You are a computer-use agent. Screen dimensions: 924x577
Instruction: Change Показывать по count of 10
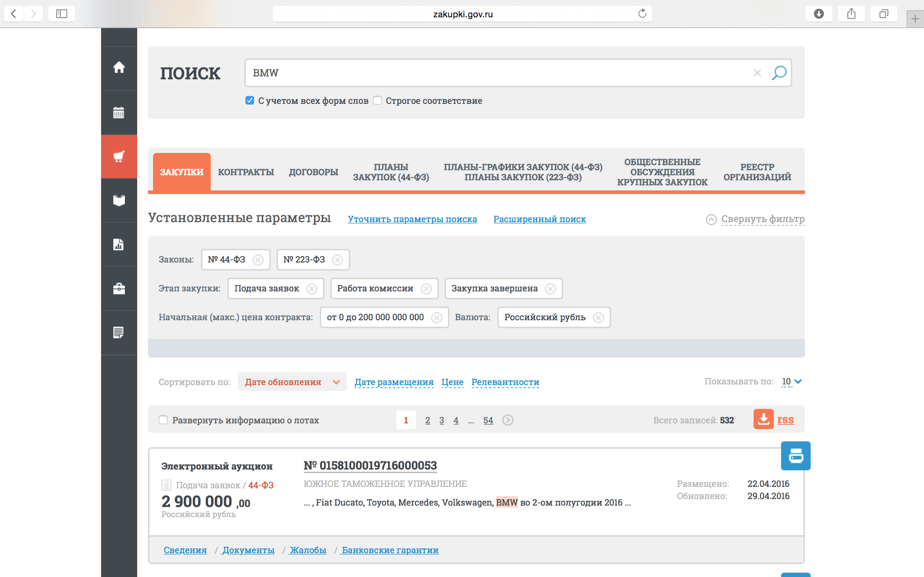coord(791,381)
